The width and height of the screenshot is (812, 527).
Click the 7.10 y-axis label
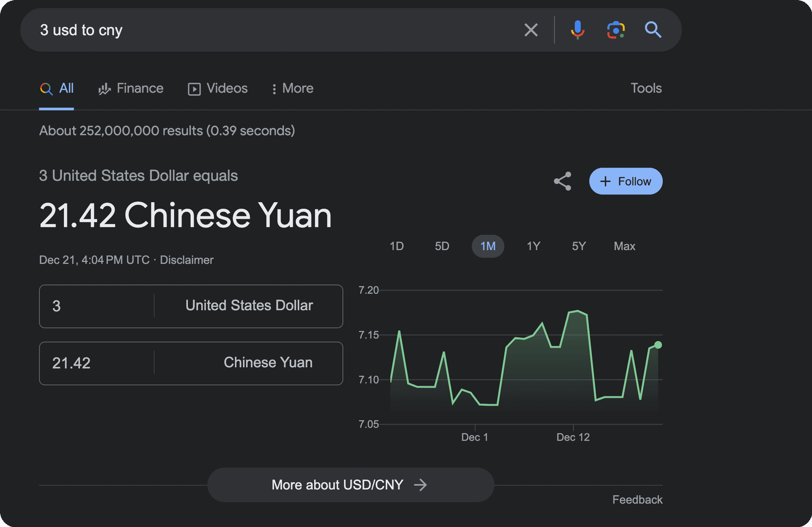pyautogui.click(x=368, y=380)
